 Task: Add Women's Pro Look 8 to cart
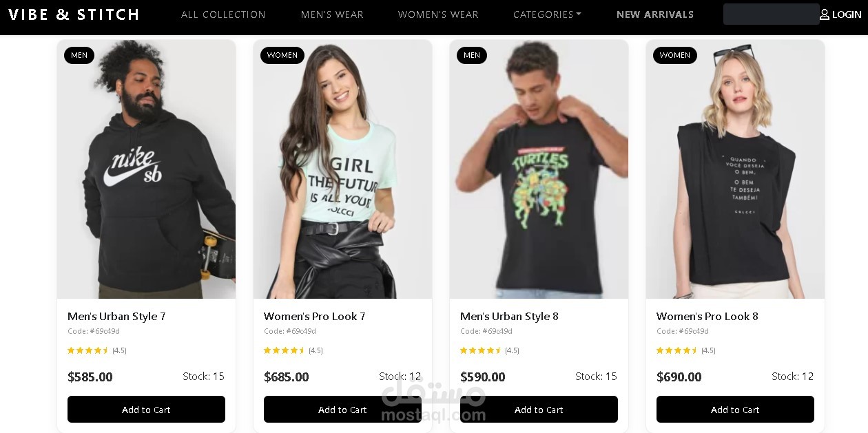[735, 410]
